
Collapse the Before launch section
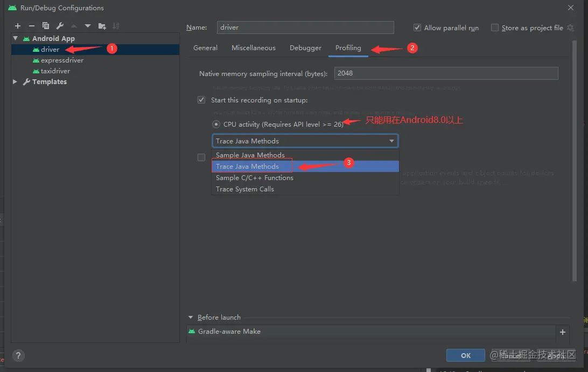[191, 318]
